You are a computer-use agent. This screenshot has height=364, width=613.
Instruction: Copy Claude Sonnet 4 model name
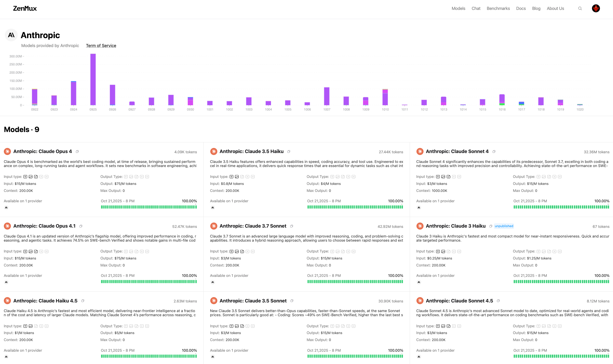[x=494, y=152]
